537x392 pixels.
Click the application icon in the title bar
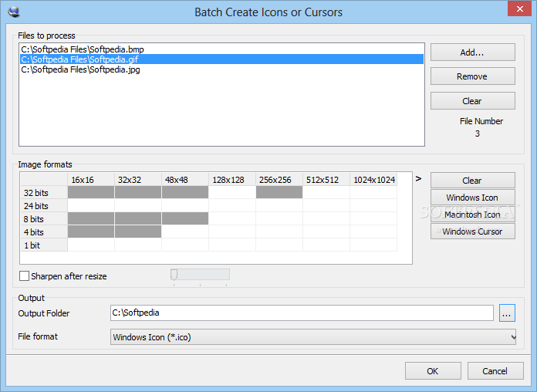click(14, 12)
